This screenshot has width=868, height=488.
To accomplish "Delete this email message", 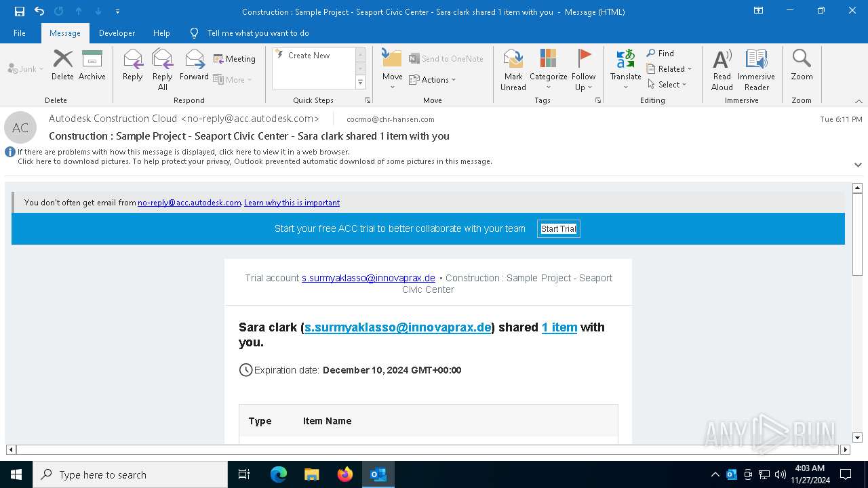I will point(62,65).
